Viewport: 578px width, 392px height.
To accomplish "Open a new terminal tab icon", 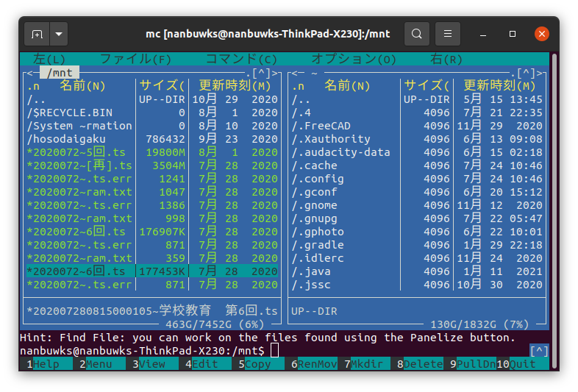I will [x=37, y=35].
